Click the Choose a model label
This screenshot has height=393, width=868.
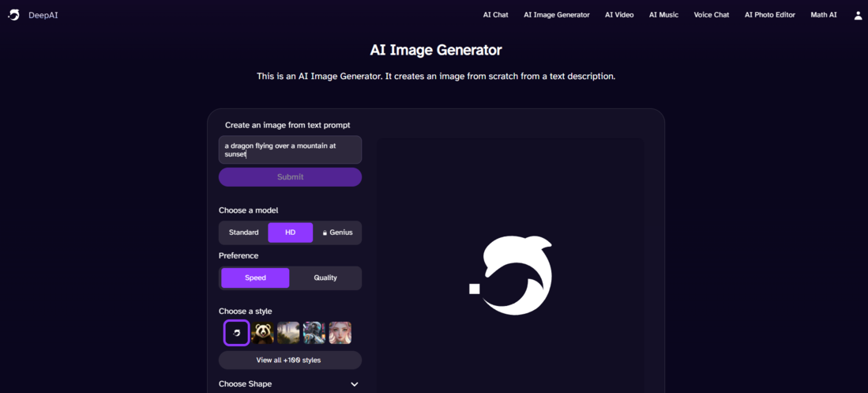(x=249, y=210)
